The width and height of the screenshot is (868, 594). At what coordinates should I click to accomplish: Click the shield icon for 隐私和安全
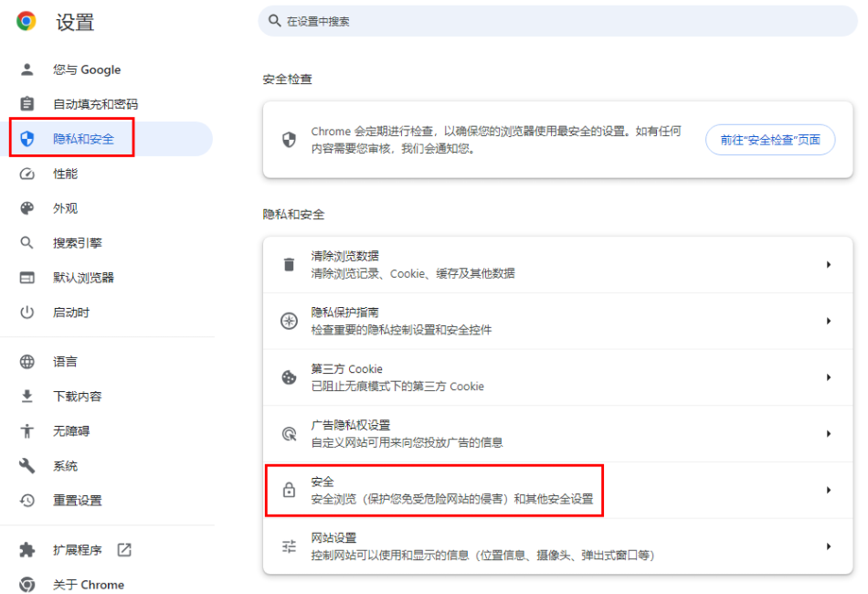(x=26, y=138)
